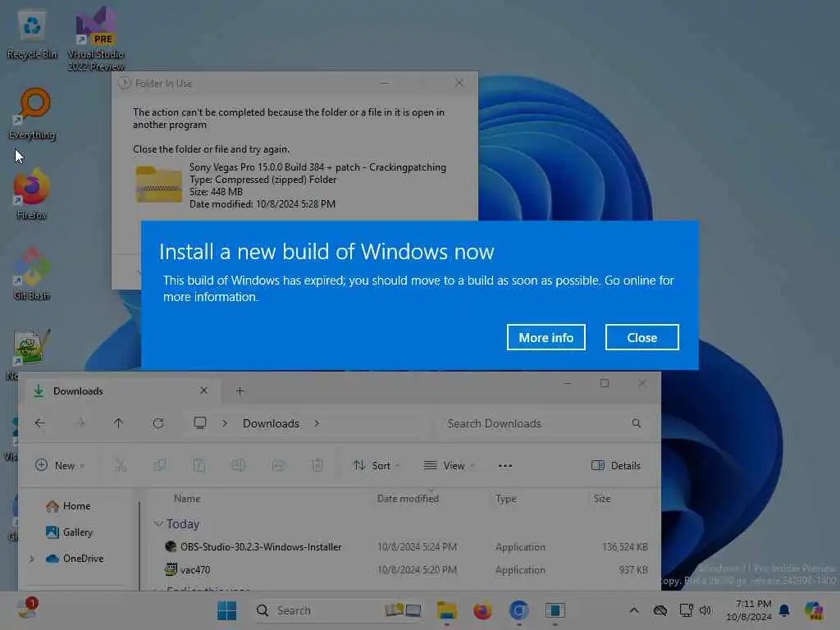The height and width of the screenshot is (630, 840).
Task: Select Gallery in the navigation pane
Action: (x=70, y=532)
